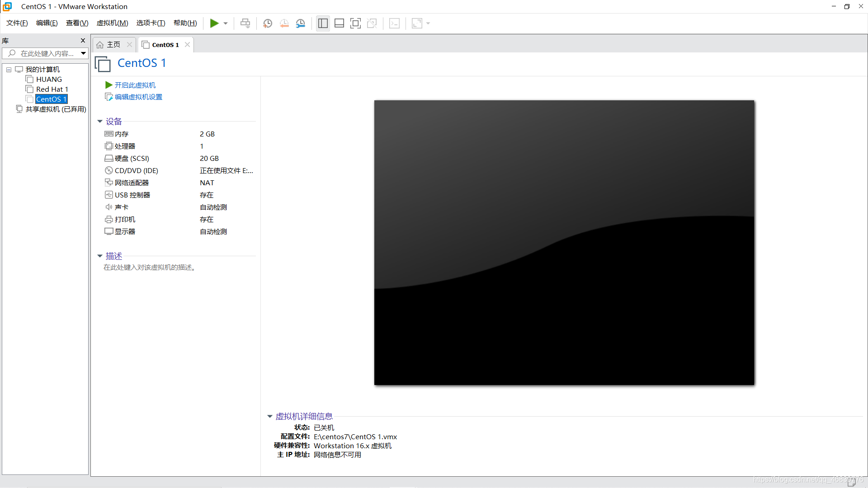Click the VMware Workstation title bar icon
Image resolution: width=868 pixels, height=488 pixels.
click(x=7, y=7)
